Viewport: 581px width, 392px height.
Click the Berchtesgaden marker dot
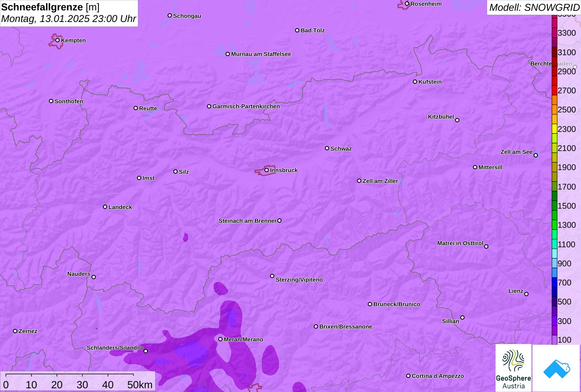(x=575, y=67)
